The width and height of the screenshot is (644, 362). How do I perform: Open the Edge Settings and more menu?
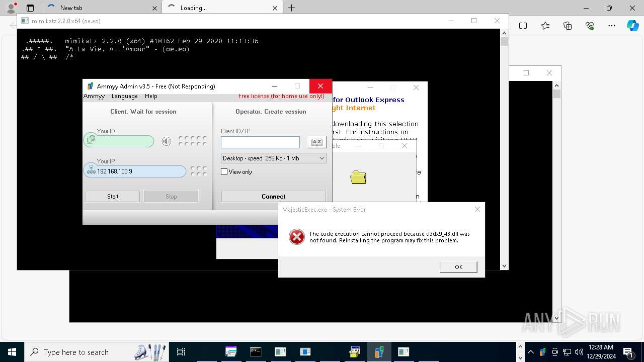(x=612, y=26)
